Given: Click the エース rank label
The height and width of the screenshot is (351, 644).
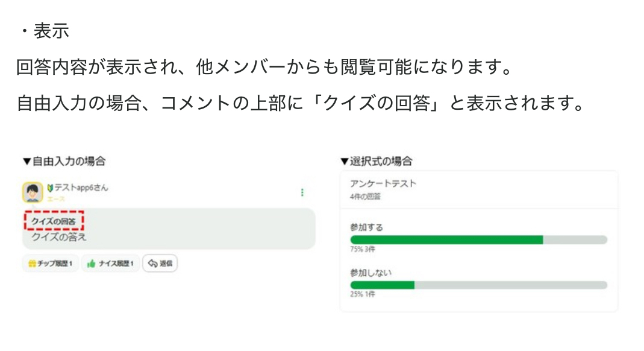Looking at the screenshot, I should 55,198.
